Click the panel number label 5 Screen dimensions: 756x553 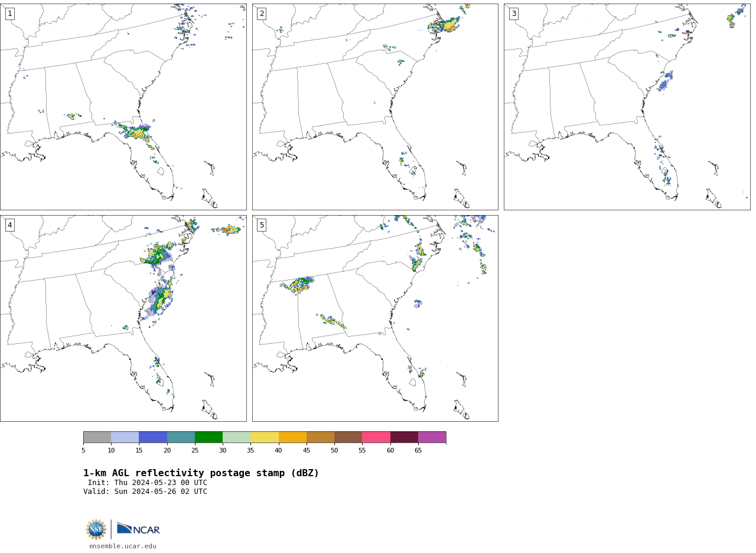point(262,225)
